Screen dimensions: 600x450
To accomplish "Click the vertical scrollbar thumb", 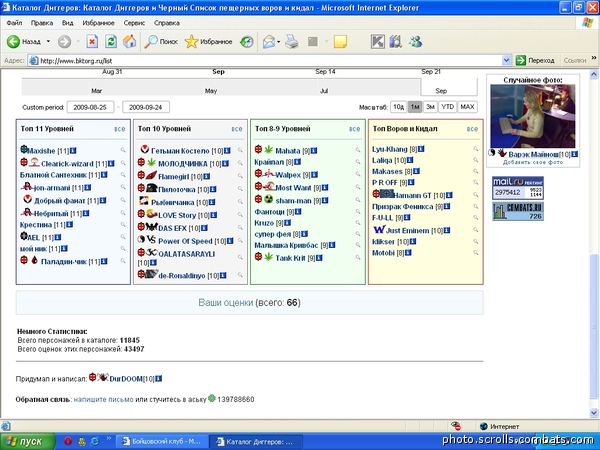I will (x=594, y=327).
